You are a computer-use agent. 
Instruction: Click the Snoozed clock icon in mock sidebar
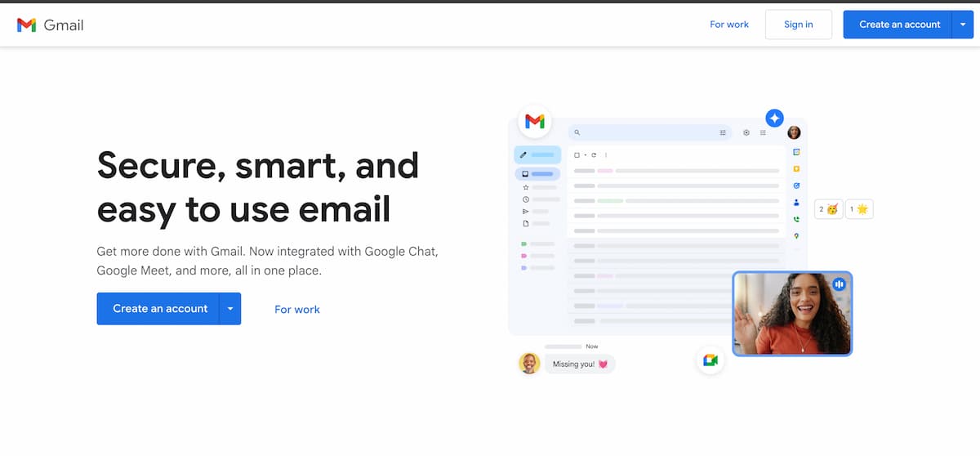[525, 199]
